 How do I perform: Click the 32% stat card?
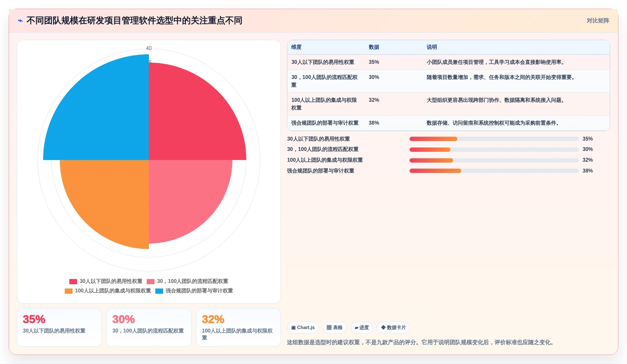point(238,327)
